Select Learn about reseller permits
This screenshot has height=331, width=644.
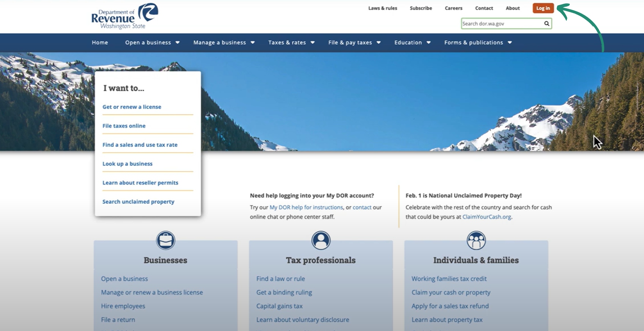point(140,183)
